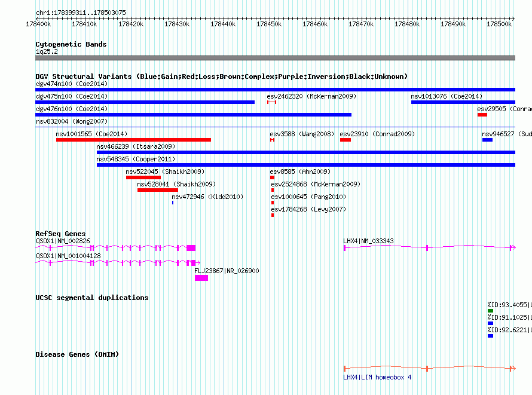Click the nsv832004 (Wong2007) variant label
This screenshot has height=395, width=532.
tap(72, 121)
